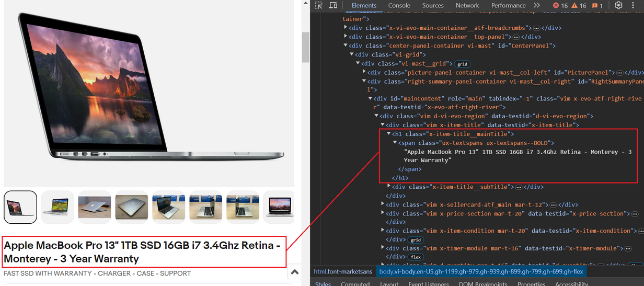644x286 pixels.
Task: Toggle the device toolbar emulation icon
Action: coord(333,5)
